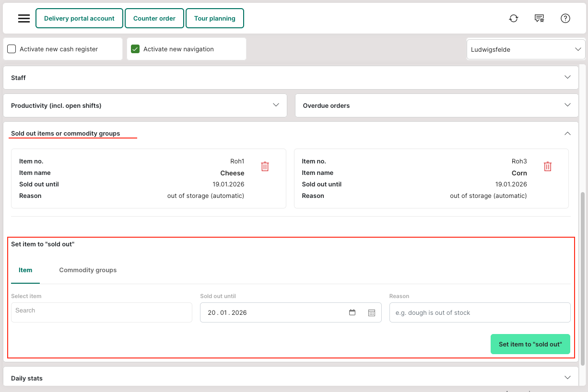
Task: Delete the Corn sold out entry
Action: tap(548, 166)
